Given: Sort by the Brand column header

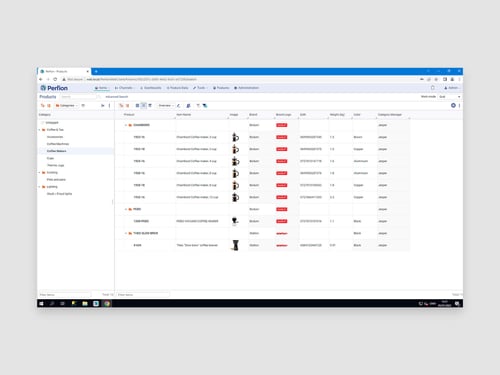Looking at the screenshot, I should tap(253, 115).
